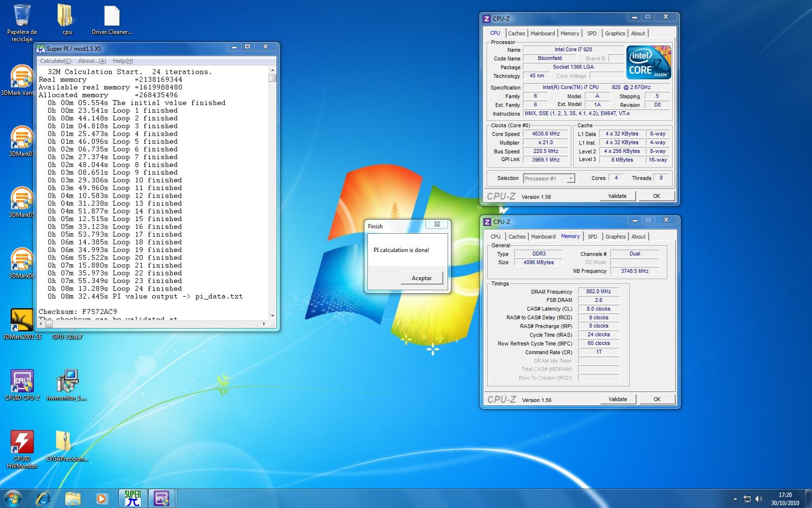Click Super PI horizontal scrollbar right arrow
812x508 pixels.
(x=264, y=324)
